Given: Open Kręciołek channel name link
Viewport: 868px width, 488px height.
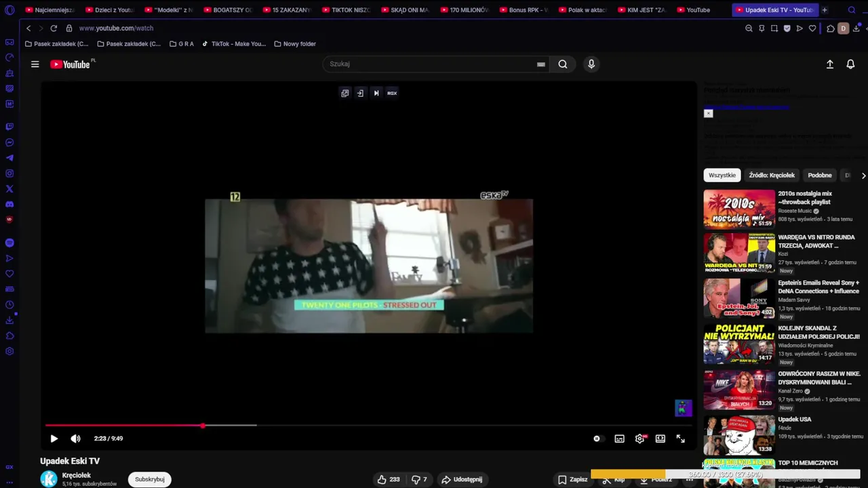Looking at the screenshot, I should point(77,475).
